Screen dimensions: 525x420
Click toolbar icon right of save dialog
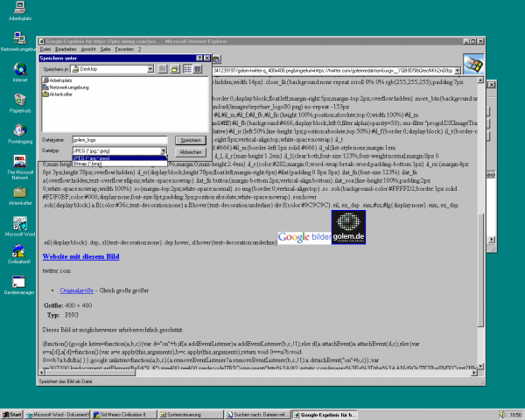tap(216, 59)
